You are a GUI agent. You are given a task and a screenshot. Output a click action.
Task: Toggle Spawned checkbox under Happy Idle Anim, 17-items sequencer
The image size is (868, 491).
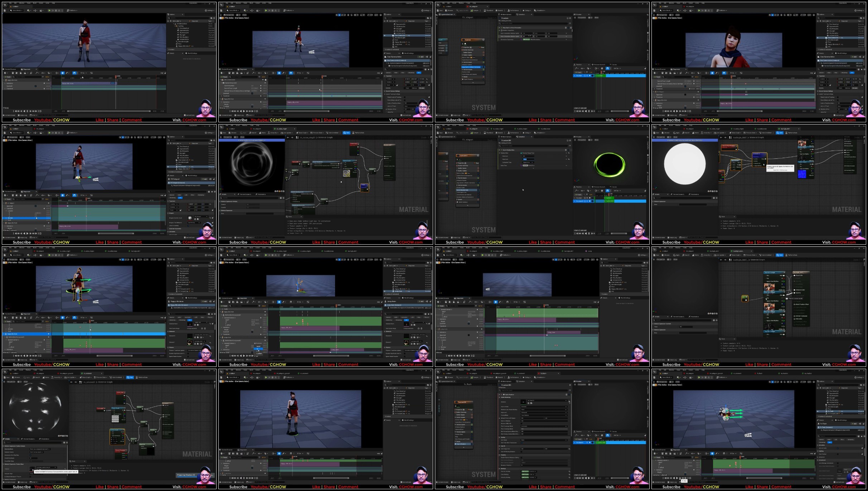[35, 86]
